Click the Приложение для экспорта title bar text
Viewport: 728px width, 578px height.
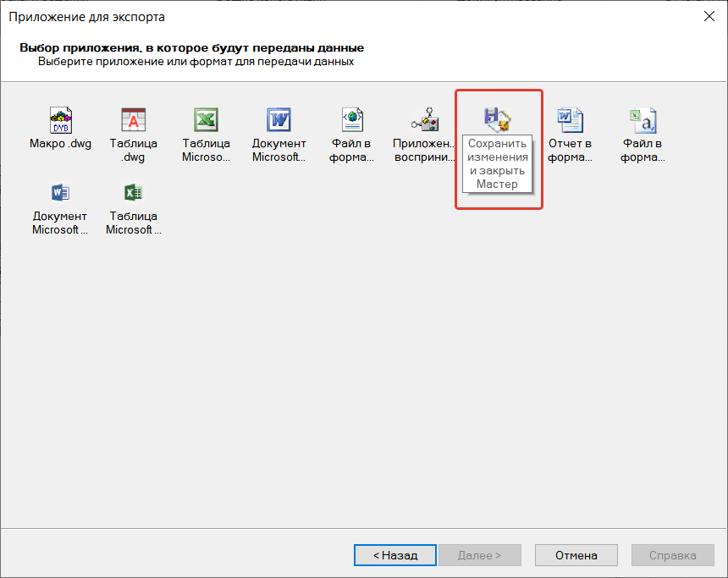tap(86, 16)
